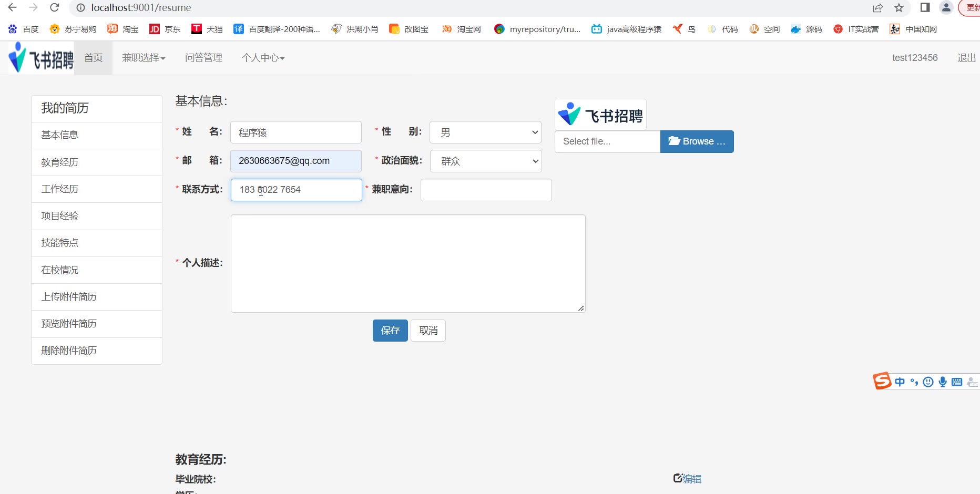Screen dimensions: 980x494
Task: Click the 取消 button
Action: 428,331
